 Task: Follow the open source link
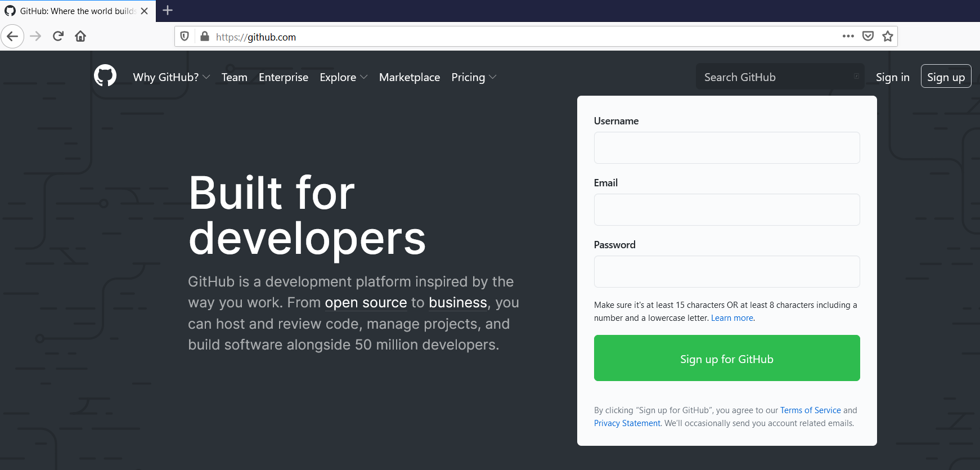tap(366, 303)
